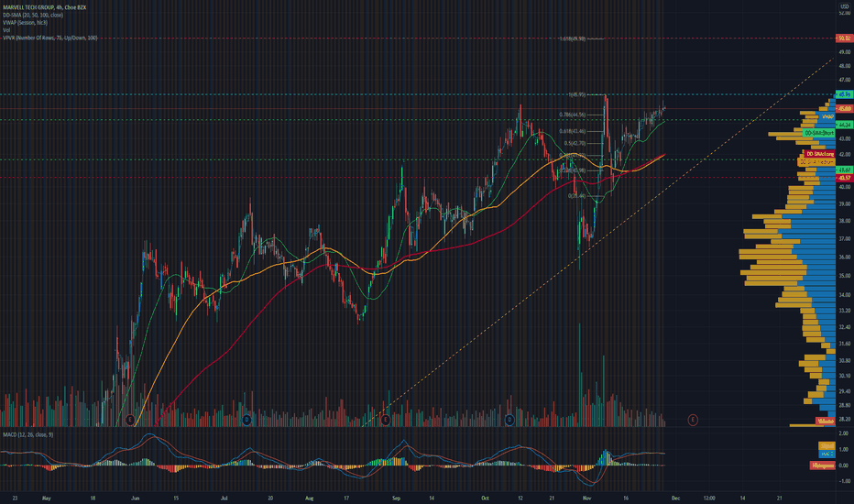
Task: Click the Sep label on time axis
Action: coord(396,498)
